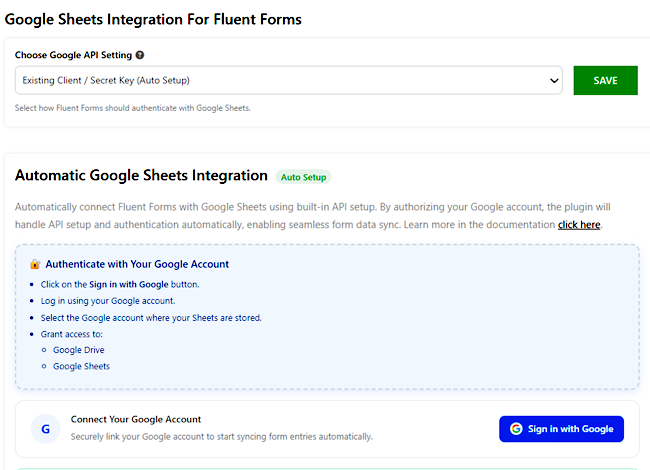Image resolution: width=650 pixels, height=470 pixels.
Task: Click the green Auto Setup badge
Action: pyautogui.click(x=303, y=177)
